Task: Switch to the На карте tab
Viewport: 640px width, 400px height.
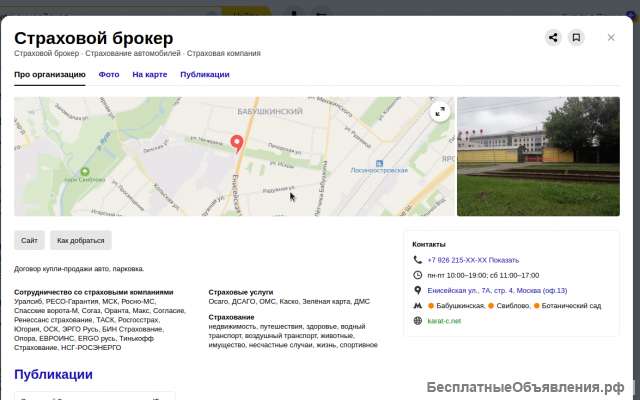Action: (x=150, y=75)
